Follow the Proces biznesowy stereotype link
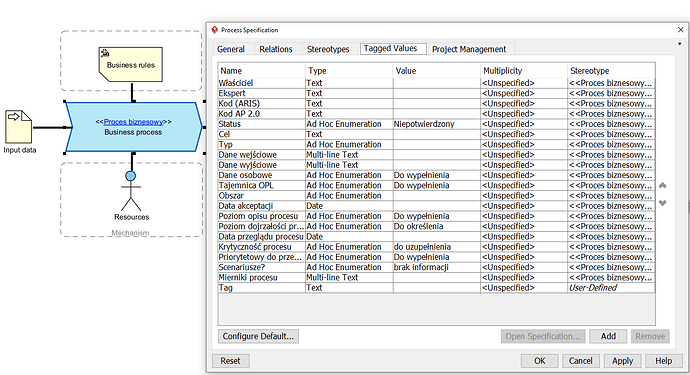The height and width of the screenshot is (375, 690). [133, 122]
